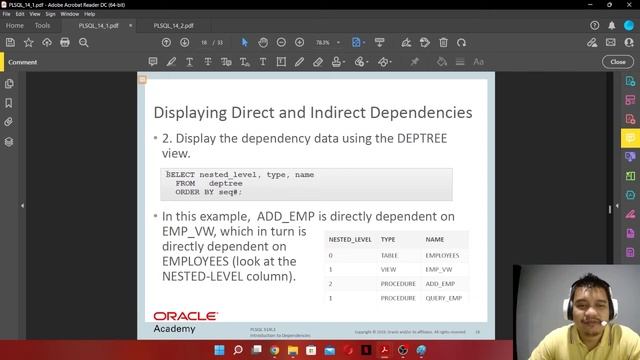
Task: Open Windows Start menu
Action: 219,350
